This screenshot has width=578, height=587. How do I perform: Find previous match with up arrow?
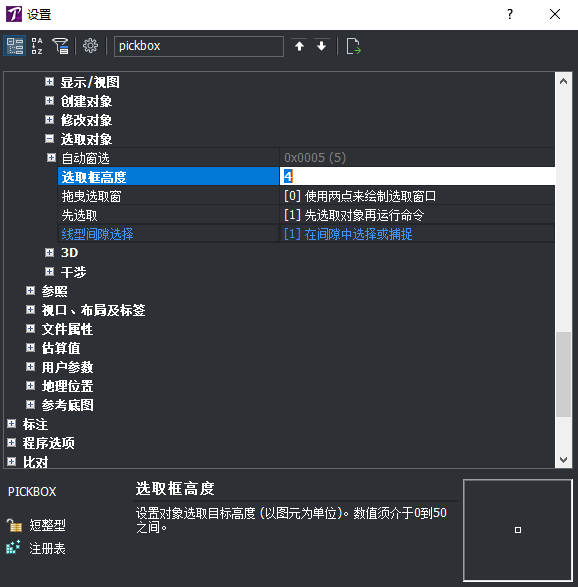(299, 46)
